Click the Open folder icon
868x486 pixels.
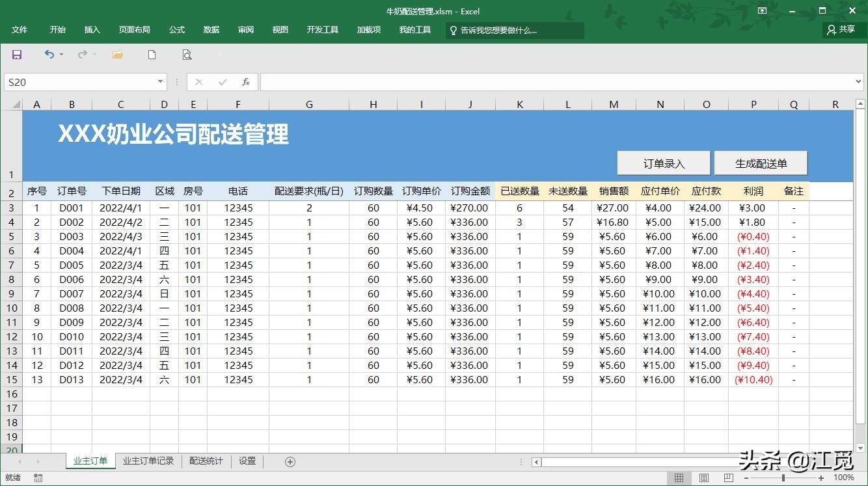[117, 55]
